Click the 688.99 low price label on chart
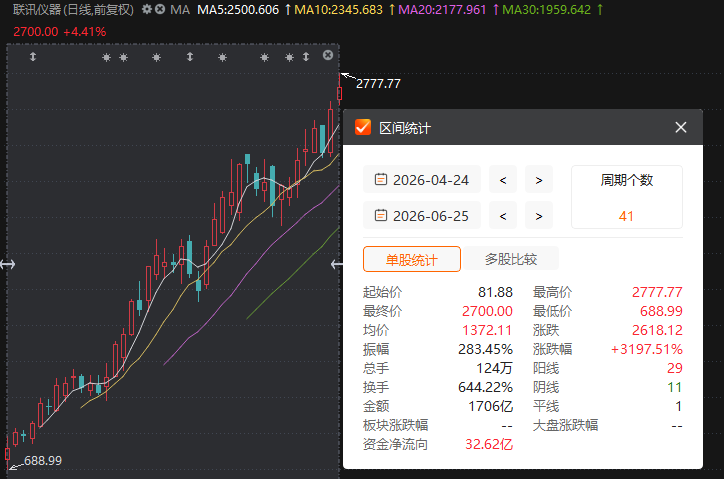The height and width of the screenshot is (479, 724). point(42,461)
